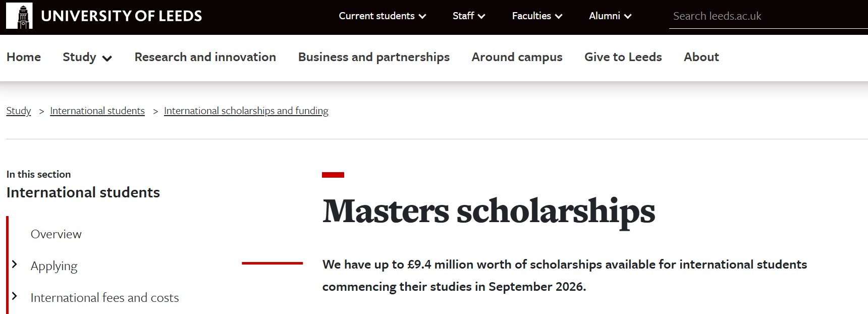This screenshot has width=868, height=314.
Task: Click the Leeds tower emblem icon
Action: [x=20, y=16]
